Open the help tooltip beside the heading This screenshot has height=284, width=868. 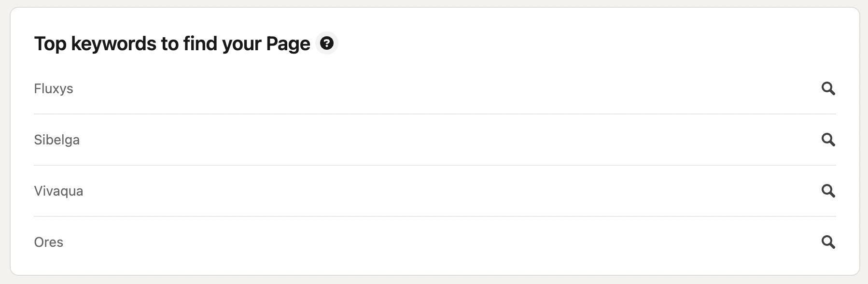click(327, 43)
